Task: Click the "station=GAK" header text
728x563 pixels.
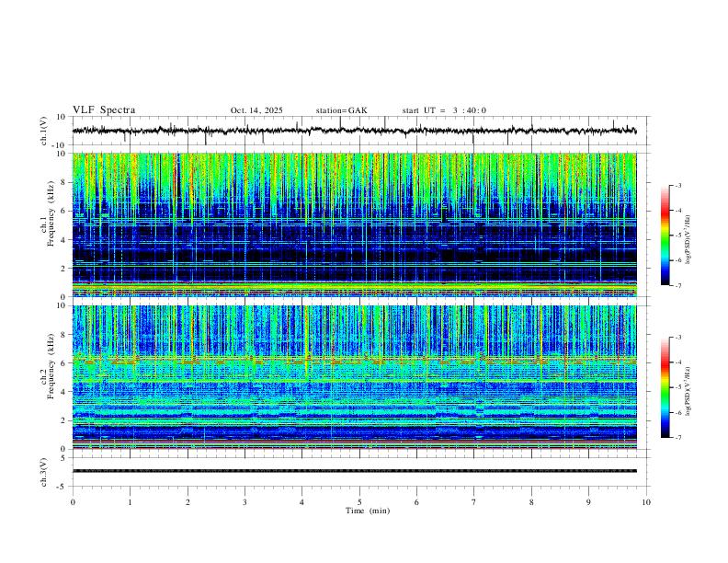Action: point(341,110)
